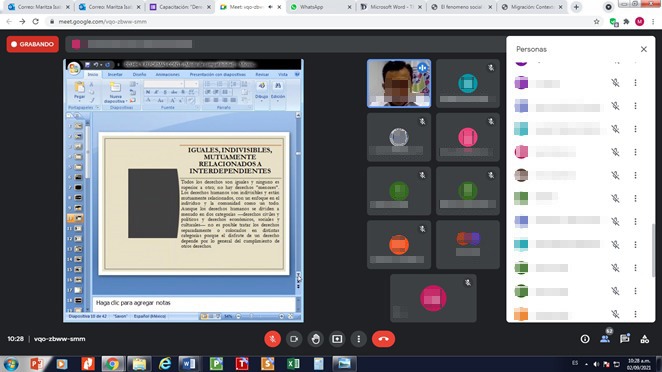
Task: Open the meeting details info icon
Action: click(x=585, y=339)
